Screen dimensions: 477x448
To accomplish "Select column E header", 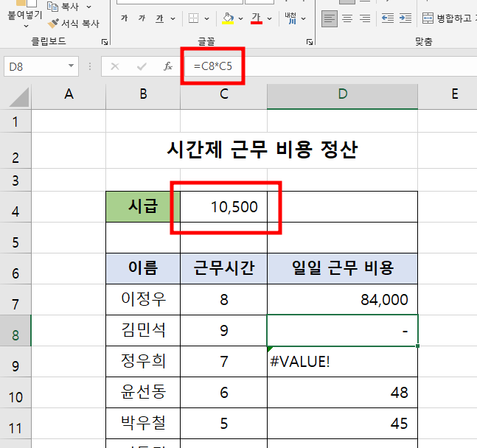I will pyautogui.click(x=454, y=94).
